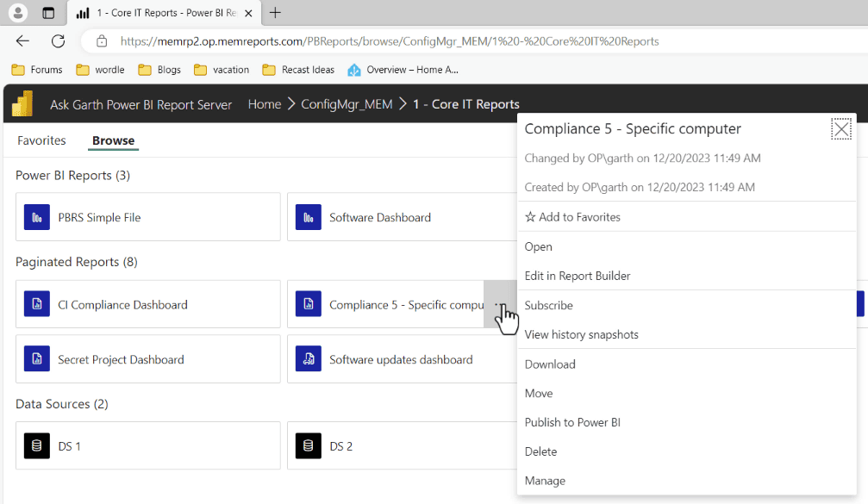Click the Data Sources (2) heading

pos(61,404)
